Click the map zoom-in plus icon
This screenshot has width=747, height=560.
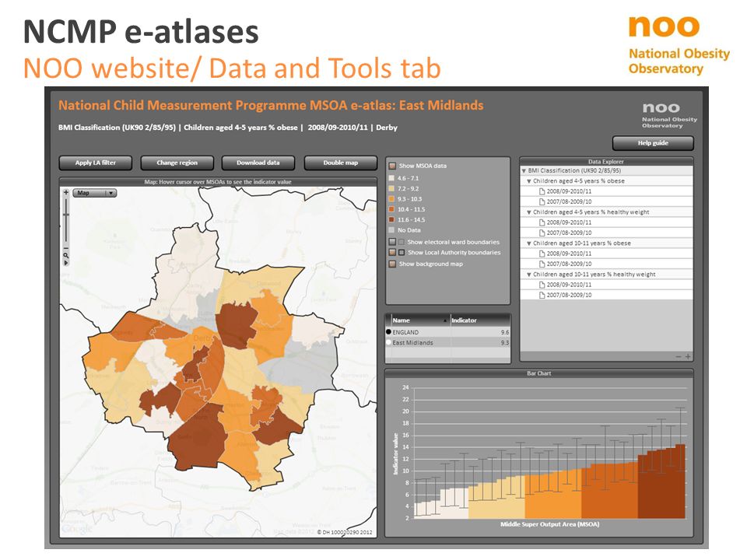click(x=65, y=192)
